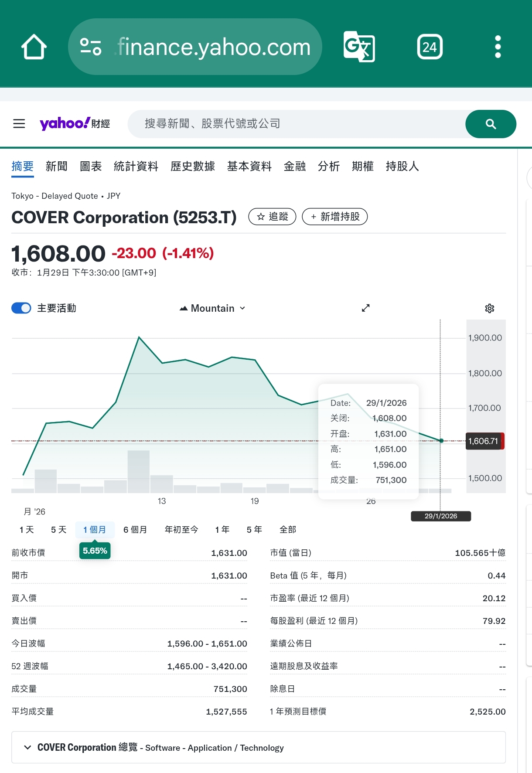Open the browser tab switcher showing 24
The width and height of the screenshot is (532, 773).
[430, 47]
